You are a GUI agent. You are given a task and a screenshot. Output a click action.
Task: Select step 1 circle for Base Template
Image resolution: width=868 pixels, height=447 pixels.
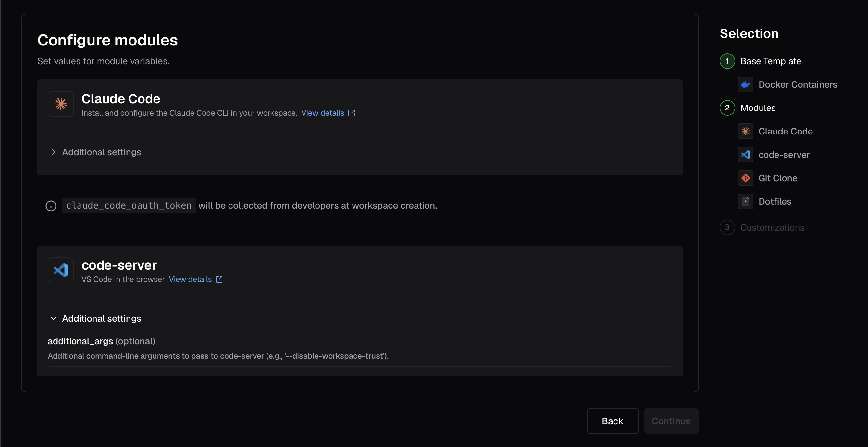tap(727, 61)
